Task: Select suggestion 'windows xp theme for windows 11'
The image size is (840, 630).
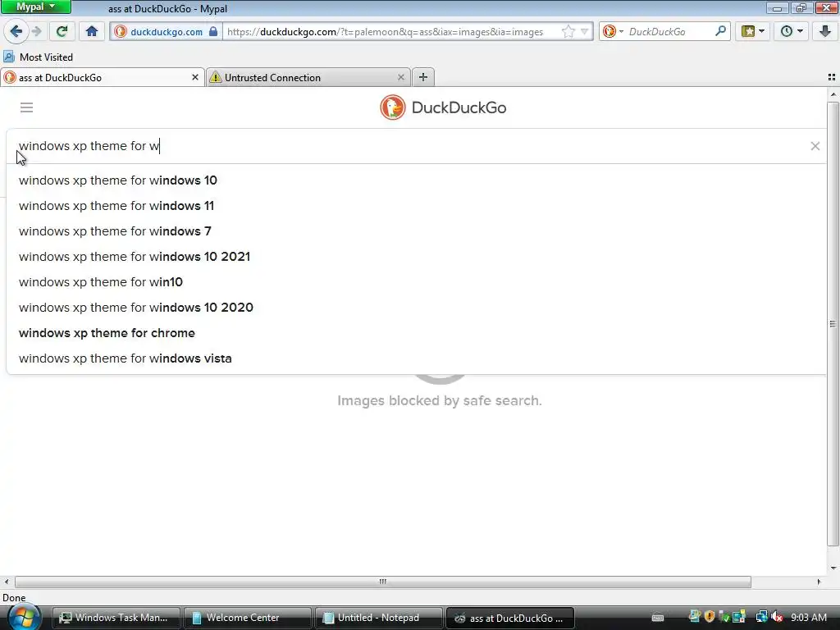Action: tap(416, 206)
